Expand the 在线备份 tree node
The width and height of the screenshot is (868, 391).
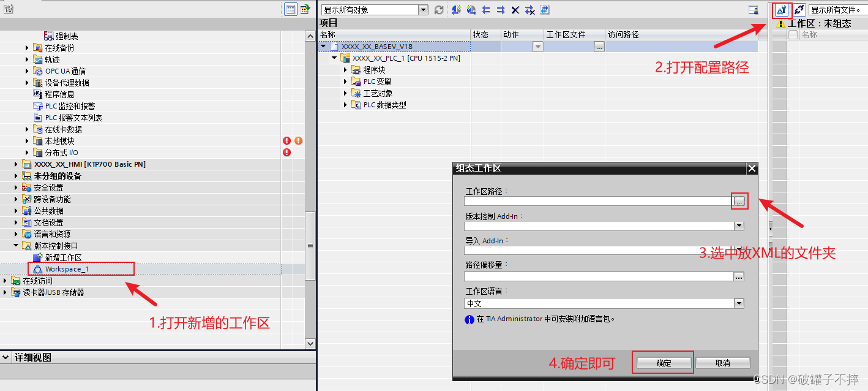pyautogui.click(x=27, y=48)
